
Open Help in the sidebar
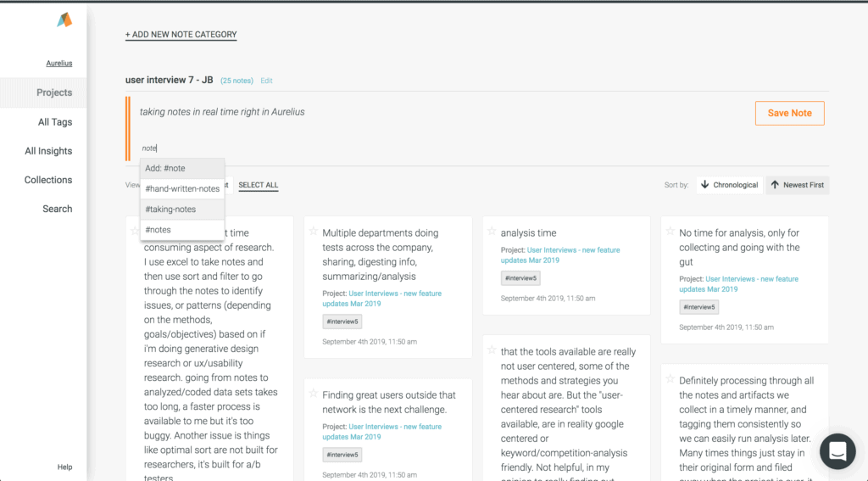[x=64, y=467]
